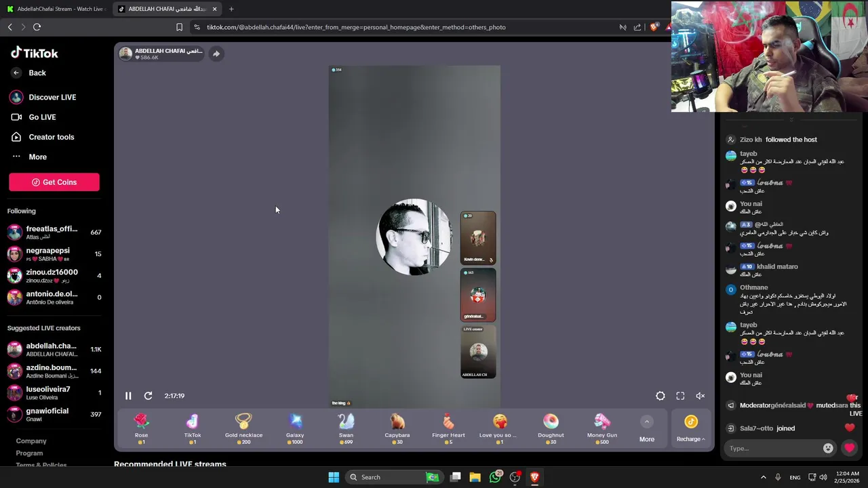868x488 pixels.
Task: Unmute the stream's muted speaker icon
Action: tap(701, 396)
